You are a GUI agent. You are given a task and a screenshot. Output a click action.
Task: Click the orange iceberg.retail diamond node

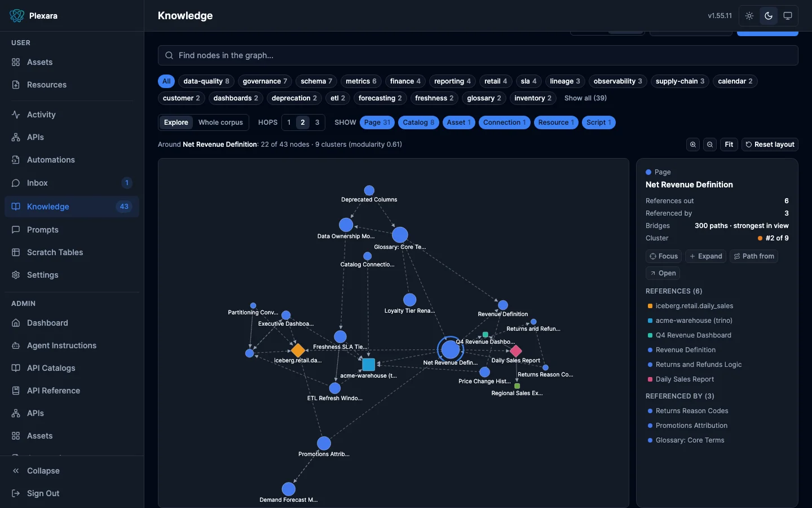coord(298,351)
